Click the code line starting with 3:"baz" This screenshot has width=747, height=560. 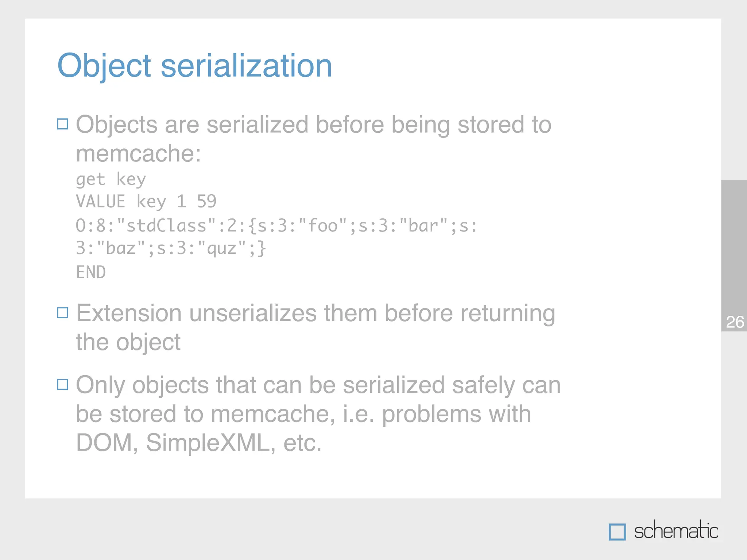click(x=171, y=249)
